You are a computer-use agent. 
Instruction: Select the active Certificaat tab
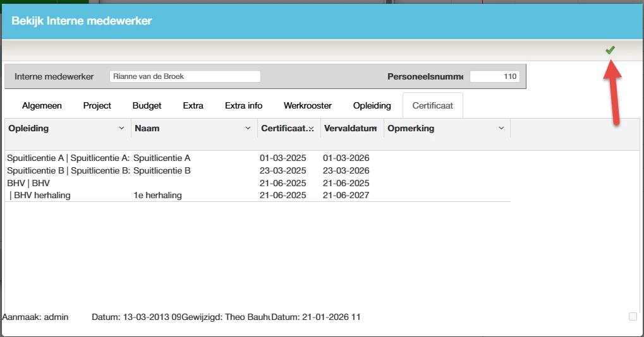433,105
